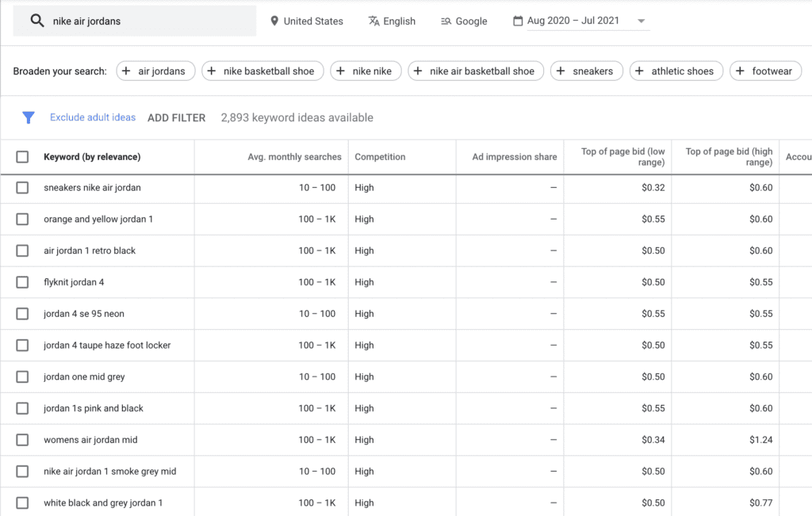Click the blue filter funnel icon
Viewport: 812px width, 516px height.
29,117
